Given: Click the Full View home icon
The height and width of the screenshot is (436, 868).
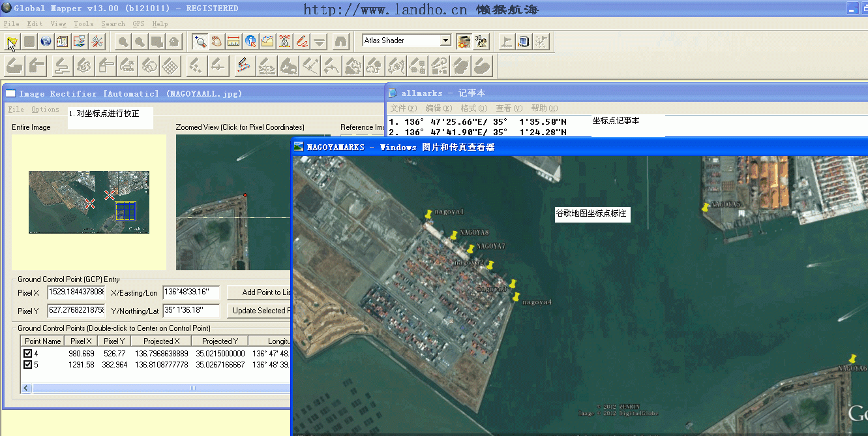Looking at the screenshot, I should (174, 42).
